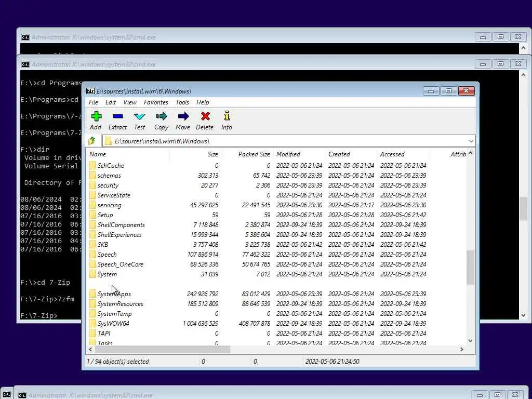Click second cmd window scroll up arrow

pos(523,75)
